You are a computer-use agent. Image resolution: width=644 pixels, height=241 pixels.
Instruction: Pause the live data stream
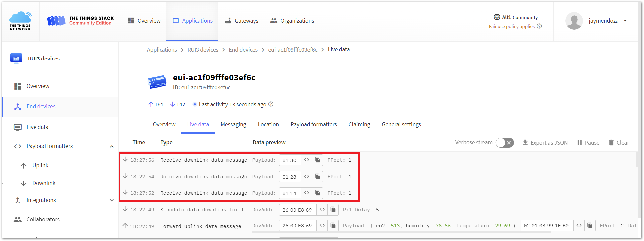pos(588,143)
